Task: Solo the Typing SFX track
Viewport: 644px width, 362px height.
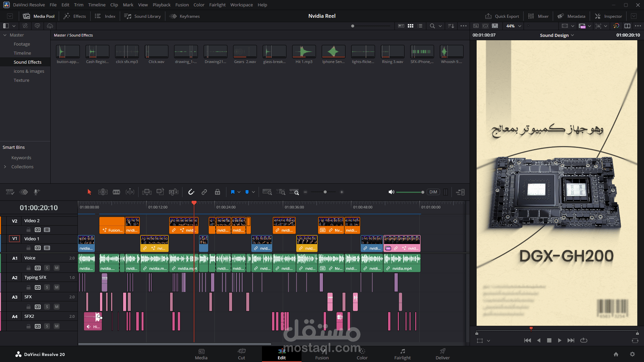Action: click(x=47, y=287)
